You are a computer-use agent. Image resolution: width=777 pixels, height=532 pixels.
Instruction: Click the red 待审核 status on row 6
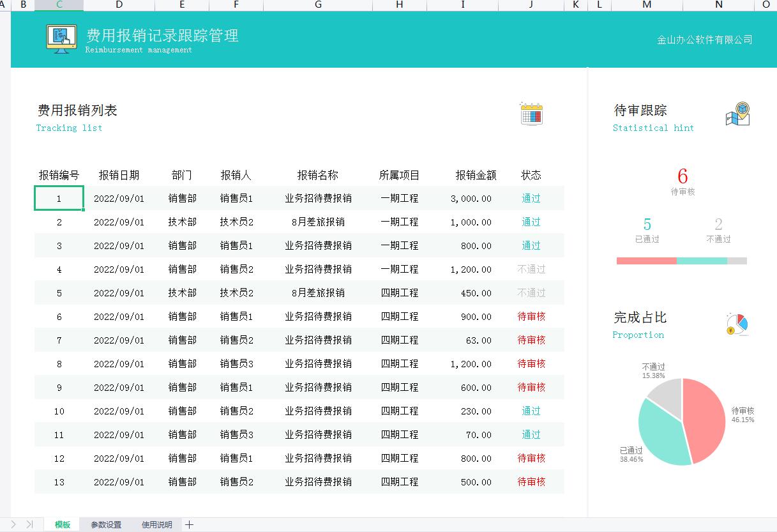[x=531, y=316]
